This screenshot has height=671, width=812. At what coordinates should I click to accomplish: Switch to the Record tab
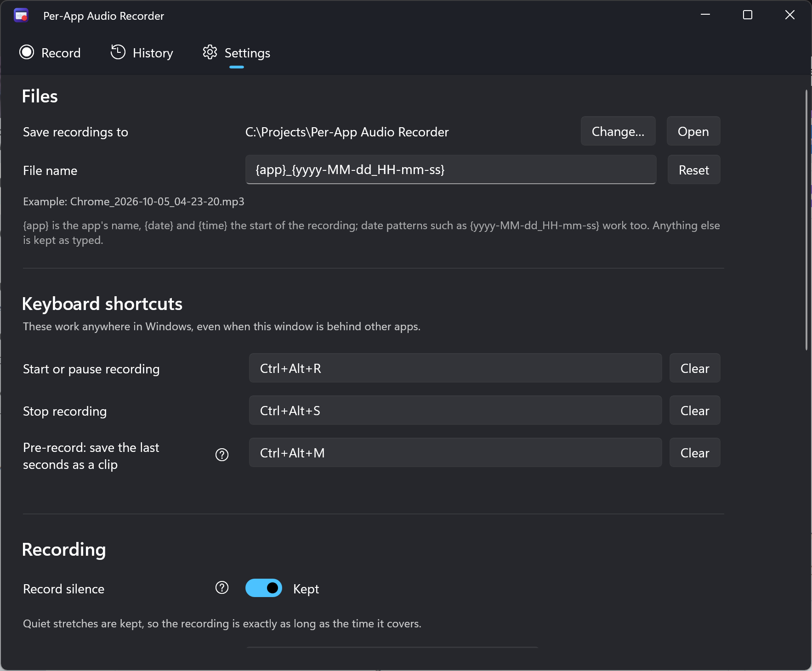50,53
